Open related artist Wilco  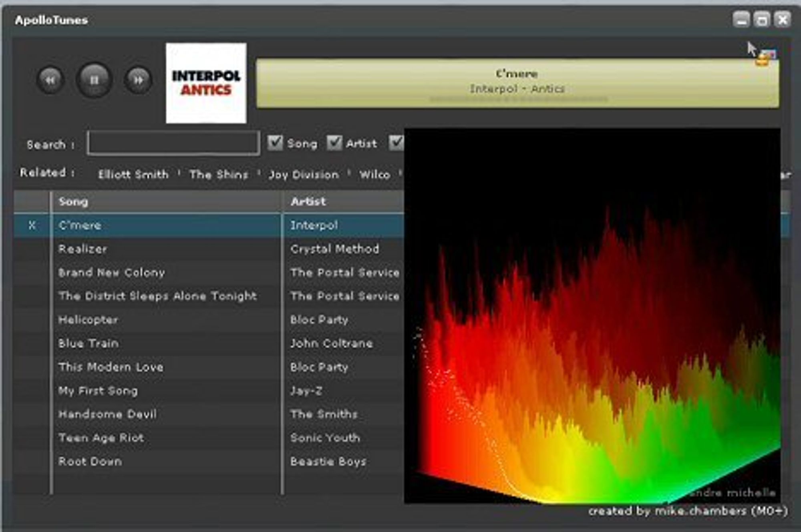pyautogui.click(x=375, y=175)
